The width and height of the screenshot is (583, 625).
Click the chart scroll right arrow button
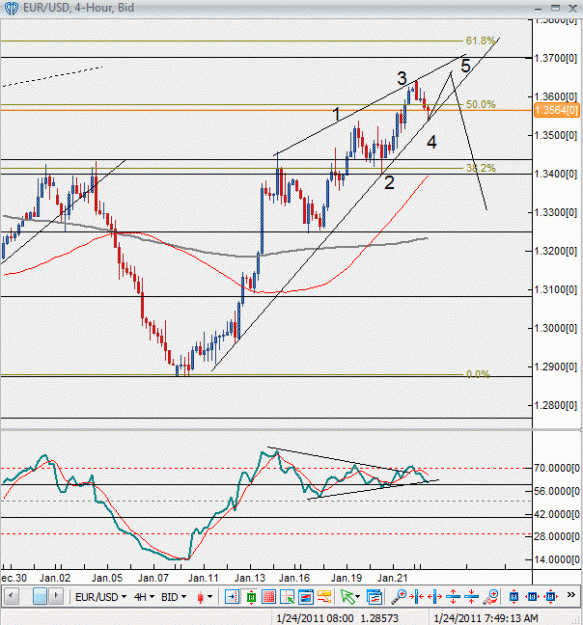click(56, 596)
